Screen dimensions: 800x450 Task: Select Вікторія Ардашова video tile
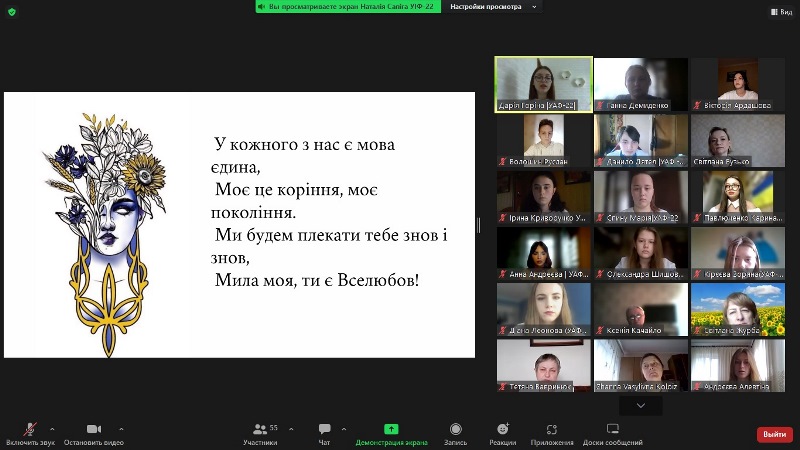(738, 84)
